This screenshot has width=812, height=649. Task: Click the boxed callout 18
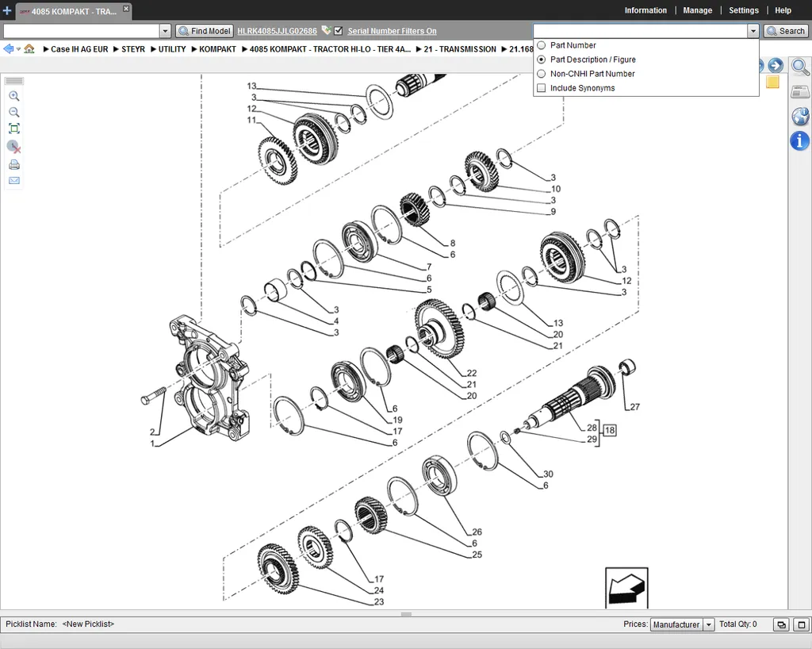coord(610,430)
